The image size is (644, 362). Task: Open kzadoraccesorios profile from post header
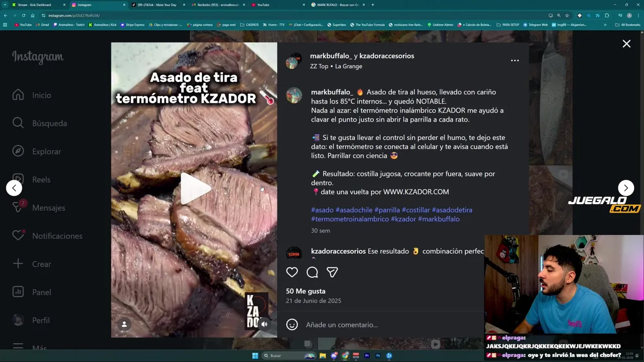pos(386,56)
